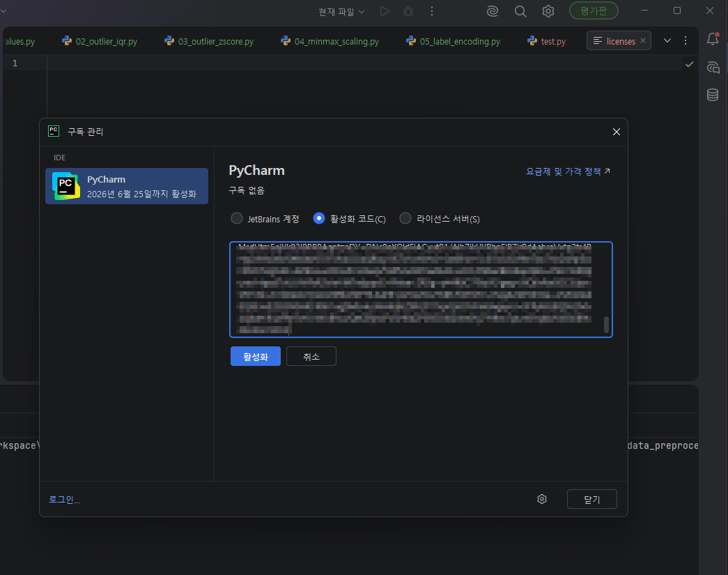Open the Database tool window icon

713,95
